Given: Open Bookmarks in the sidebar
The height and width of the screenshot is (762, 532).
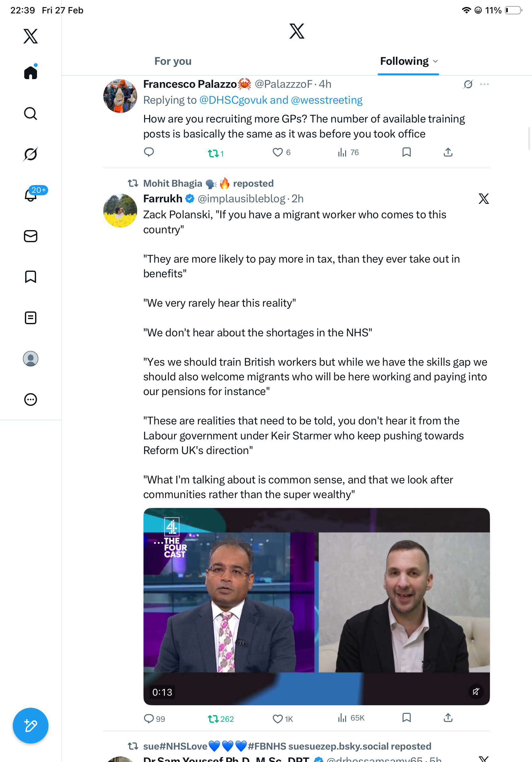Looking at the screenshot, I should point(31,277).
